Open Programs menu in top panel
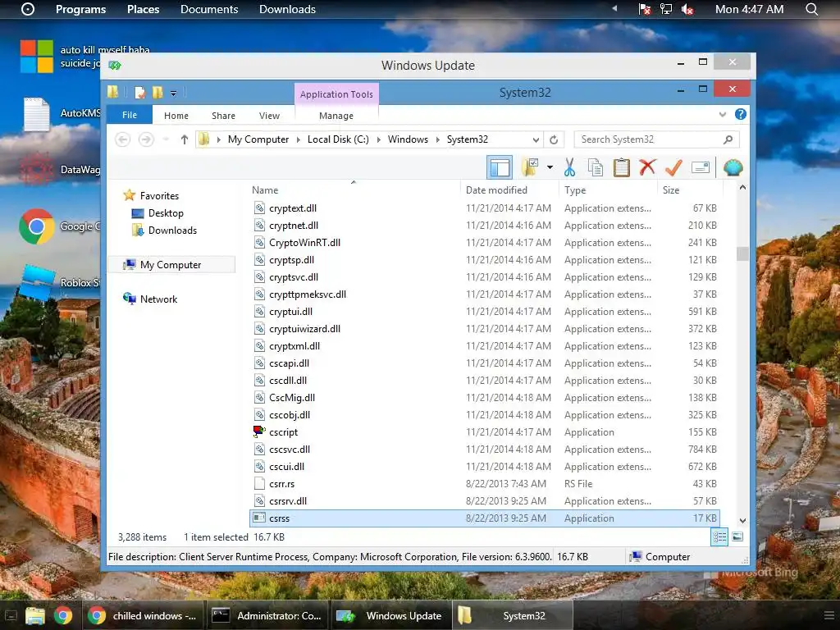840x630 pixels. coord(81,9)
